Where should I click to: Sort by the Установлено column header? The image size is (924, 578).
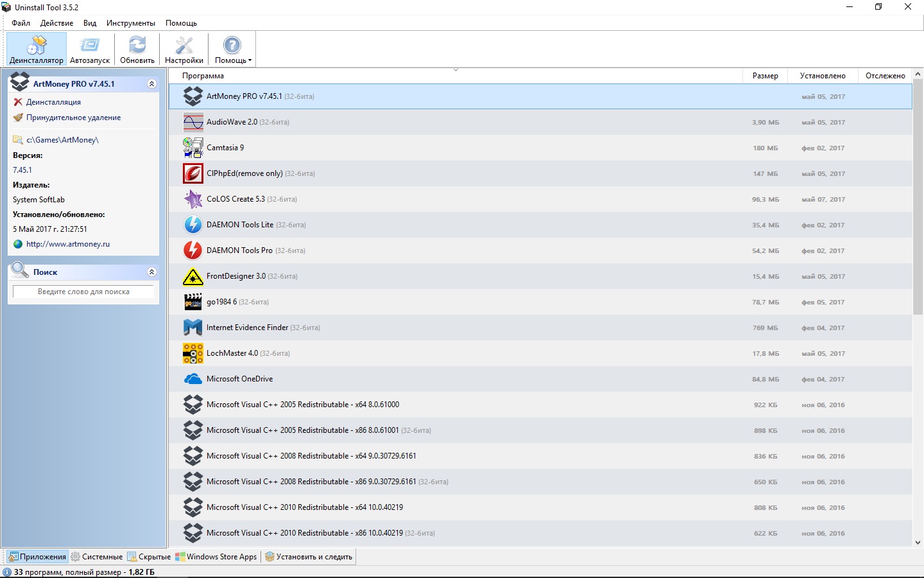click(823, 76)
